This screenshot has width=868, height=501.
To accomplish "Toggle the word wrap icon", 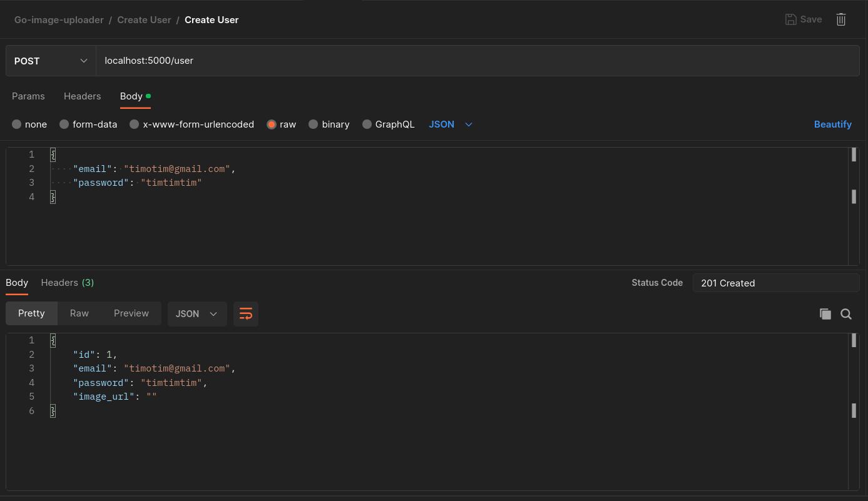I will [246, 314].
